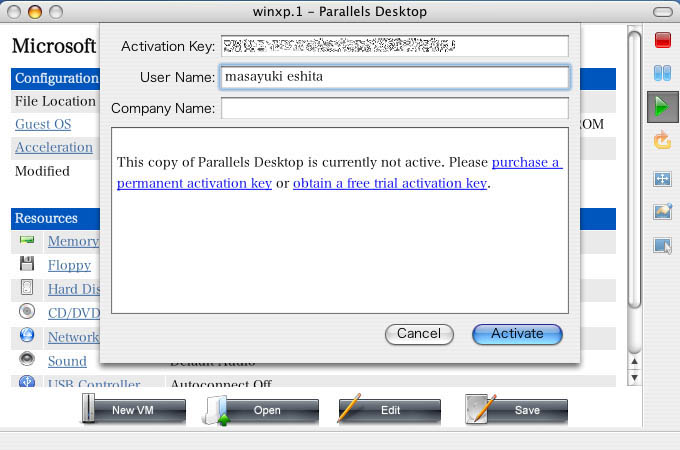The image size is (680, 450).
Task: Click the Activation Key input field
Action: (394, 46)
